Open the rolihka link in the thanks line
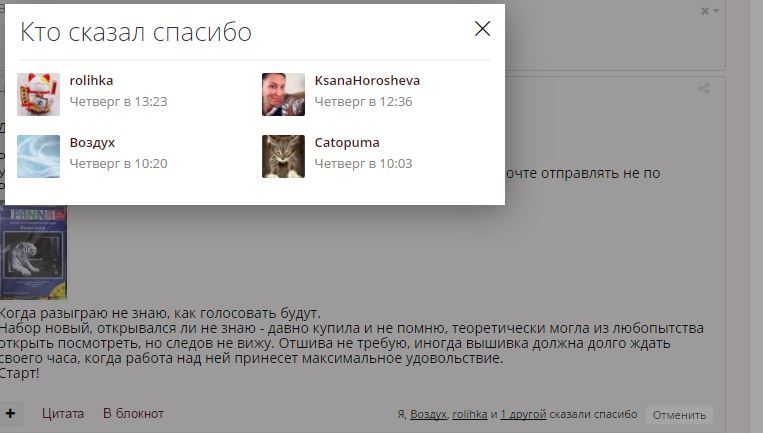The width and height of the screenshot is (763, 433). pos(470,414)
